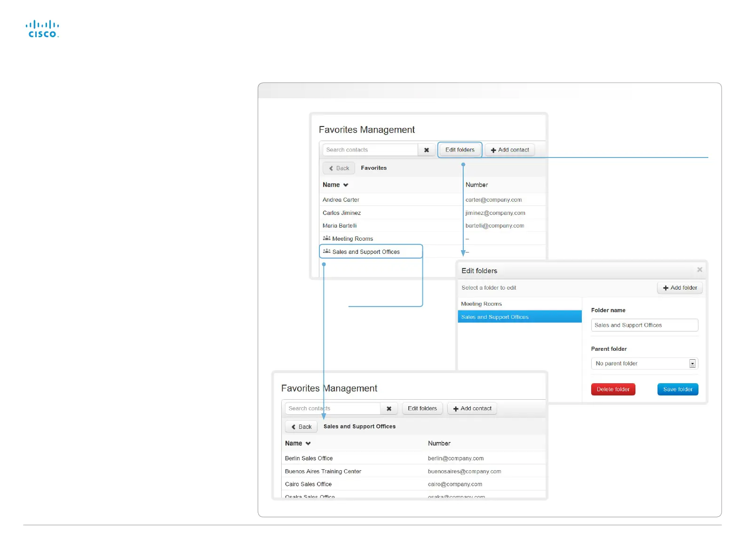The width and height of the screenshot is (745, 560).
Task: Click carter@company.com number
Action: coord(493,200)
